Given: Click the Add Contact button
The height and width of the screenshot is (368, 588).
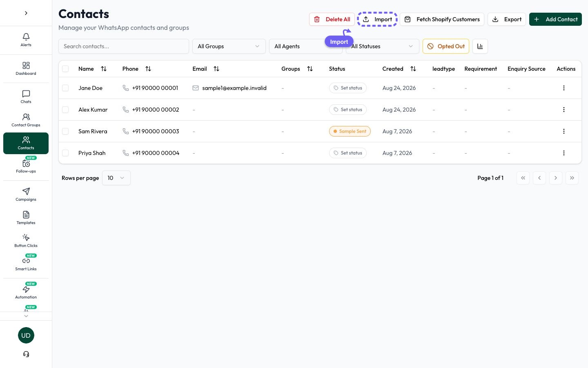Looking at the screenshot, I should coord(555,19).
